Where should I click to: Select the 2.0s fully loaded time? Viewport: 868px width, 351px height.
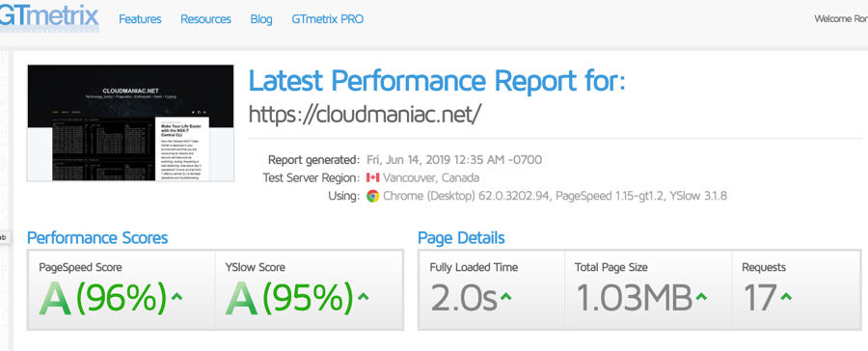(463, 298)
